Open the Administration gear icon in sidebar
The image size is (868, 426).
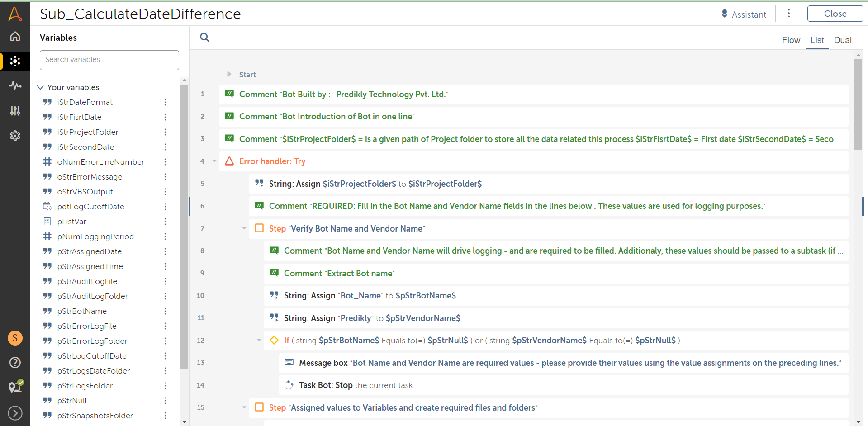coord(15,136)
